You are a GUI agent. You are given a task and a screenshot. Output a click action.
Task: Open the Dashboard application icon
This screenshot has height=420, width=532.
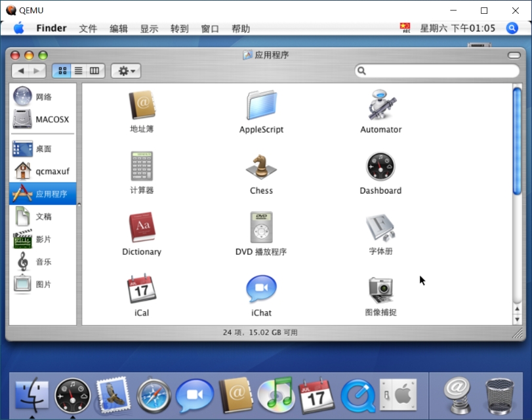380,168
